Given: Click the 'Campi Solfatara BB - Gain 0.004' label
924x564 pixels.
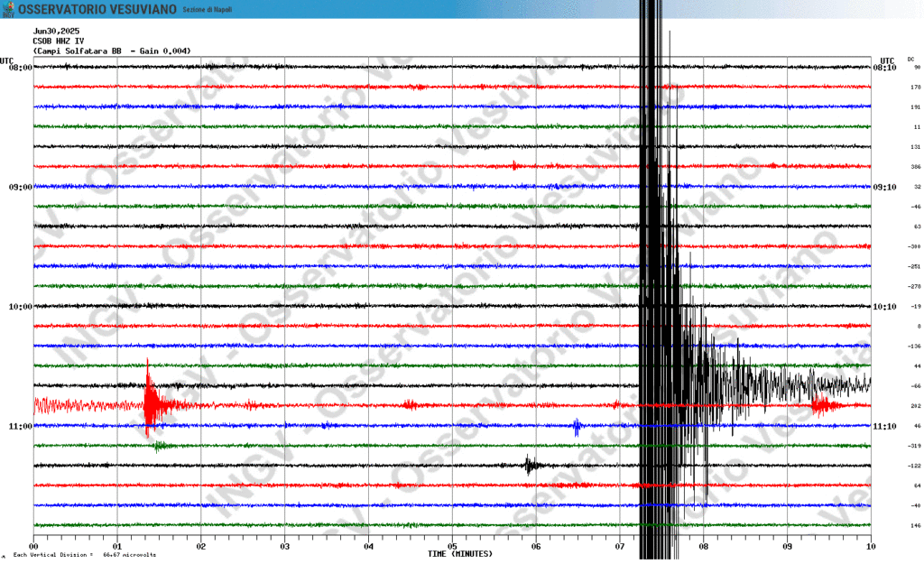Looking at the screenshot, I should (112, 51).
